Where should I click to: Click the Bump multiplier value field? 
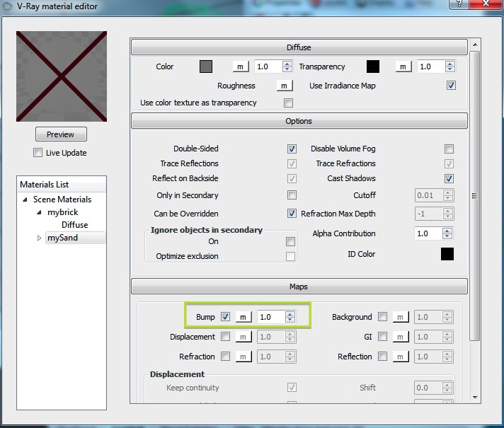pos(271,317)
